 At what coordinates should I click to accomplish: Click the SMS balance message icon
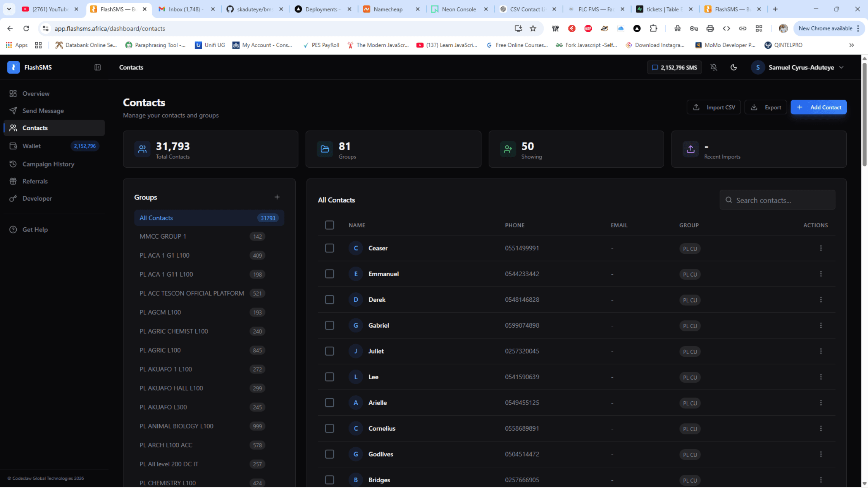point(655,67)
